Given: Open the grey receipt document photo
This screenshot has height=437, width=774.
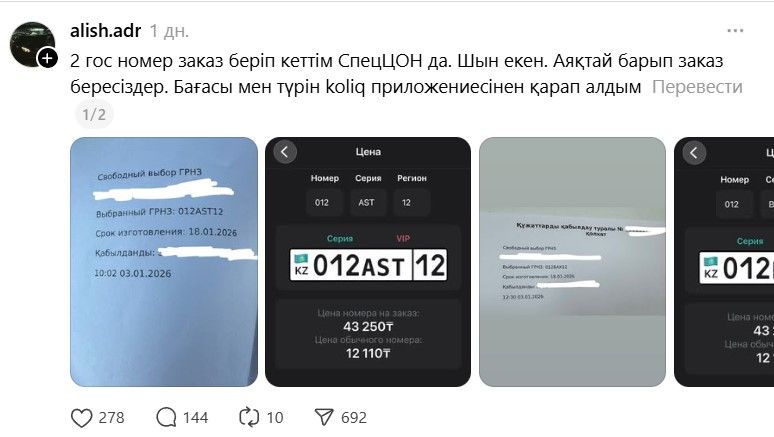Looking at the screenshot, I should click(572, 262).
